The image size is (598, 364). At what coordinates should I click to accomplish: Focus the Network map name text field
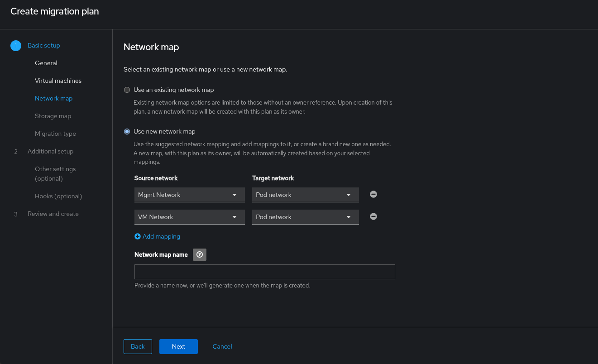(264, 272)
